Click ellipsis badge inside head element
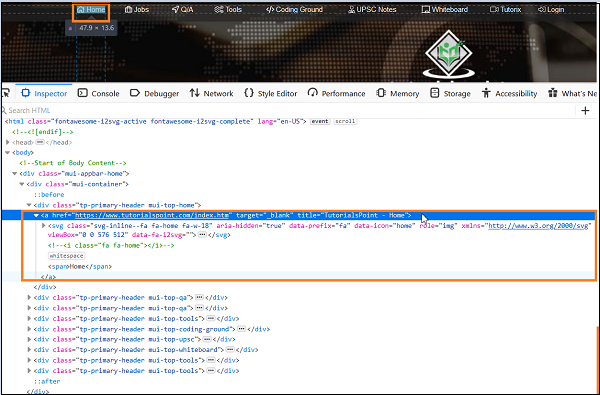The height and width of the screenshot is (395, 600). click(40, 142)
